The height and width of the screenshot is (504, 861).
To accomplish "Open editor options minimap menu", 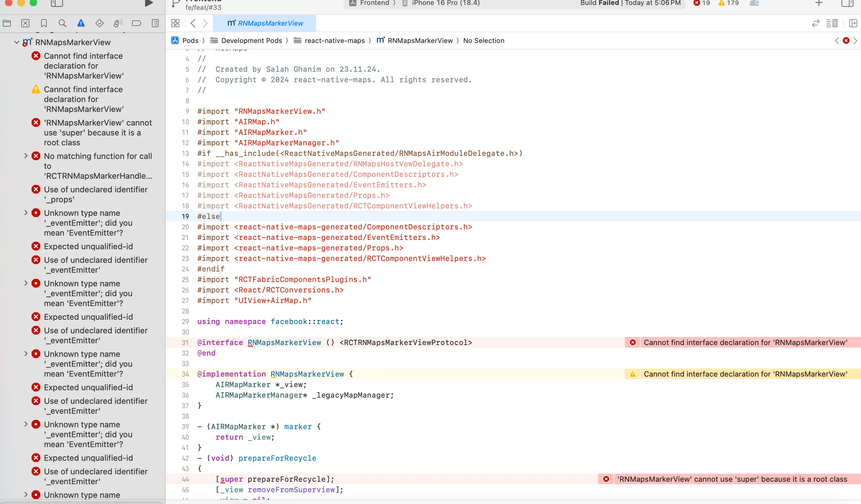I will coord(832,23).
